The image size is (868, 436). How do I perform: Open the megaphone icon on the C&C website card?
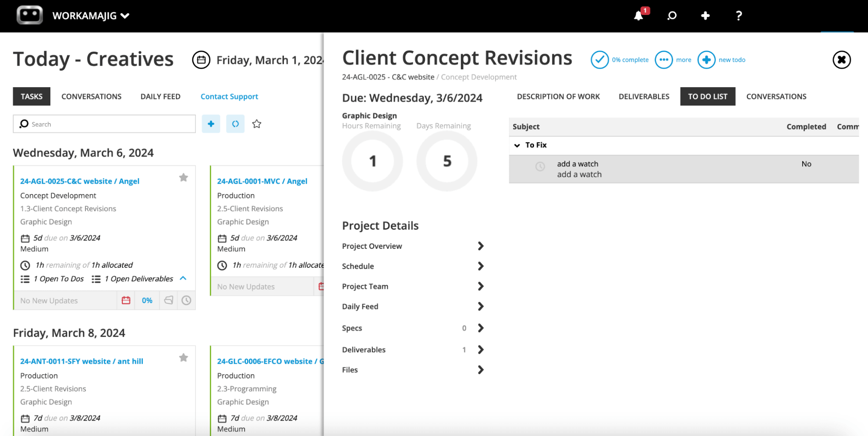(168, 300)
